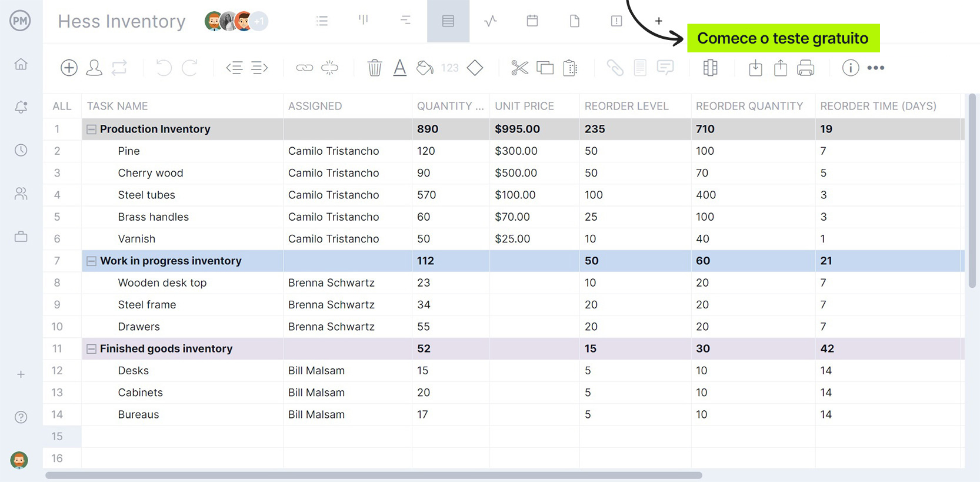The image size is (980, 482).
Task: Open the files document view tab
Action: [575, 21]
